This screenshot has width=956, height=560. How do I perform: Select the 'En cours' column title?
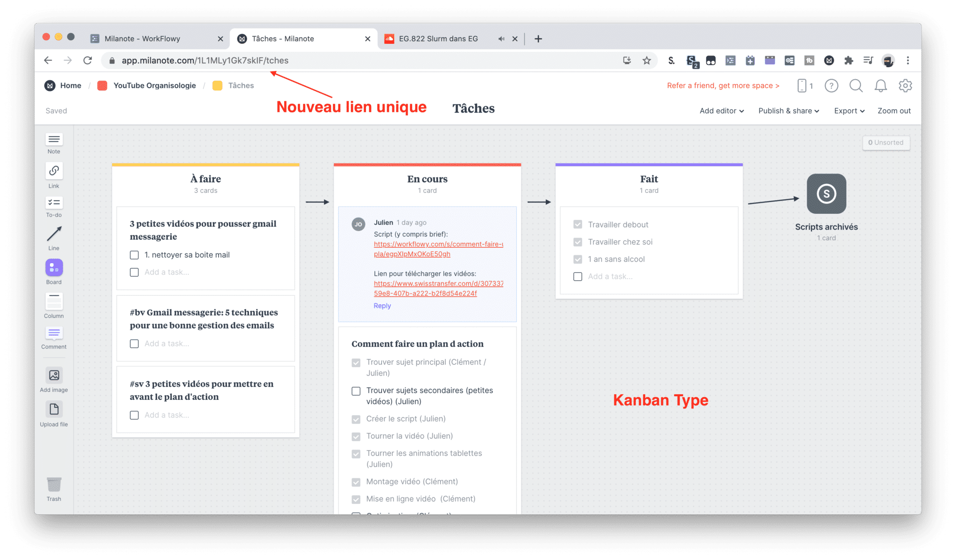pyautogui.click(x=427, y=179)
